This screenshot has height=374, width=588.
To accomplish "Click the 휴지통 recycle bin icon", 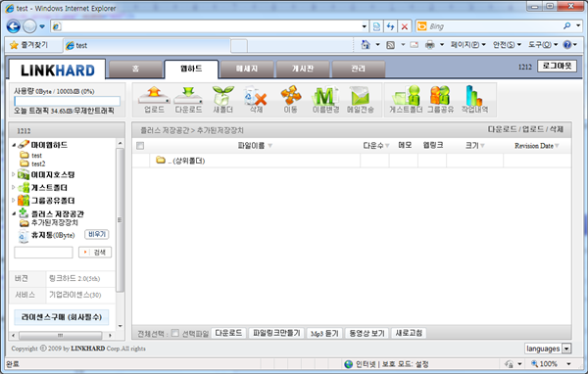I will coord(24,236).
